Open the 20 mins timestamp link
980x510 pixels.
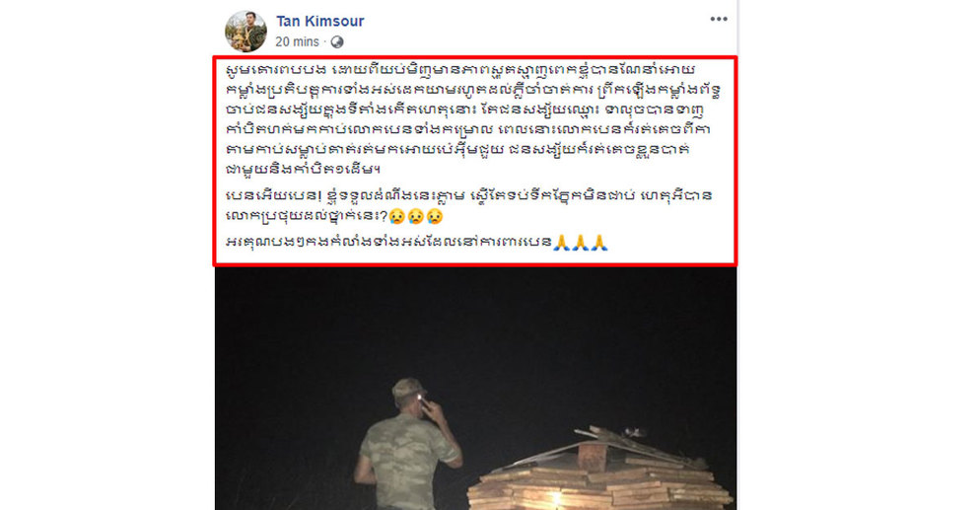pos(297,41)
